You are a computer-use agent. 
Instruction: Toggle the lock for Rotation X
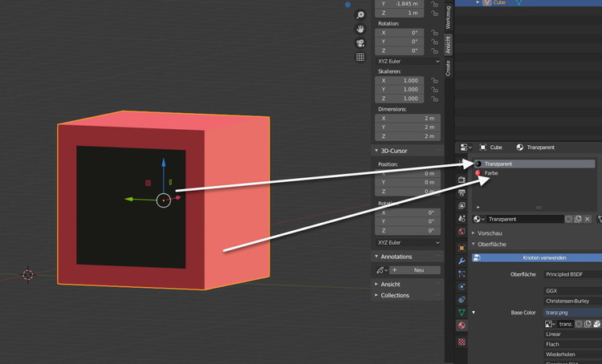(x=434, y=33)
